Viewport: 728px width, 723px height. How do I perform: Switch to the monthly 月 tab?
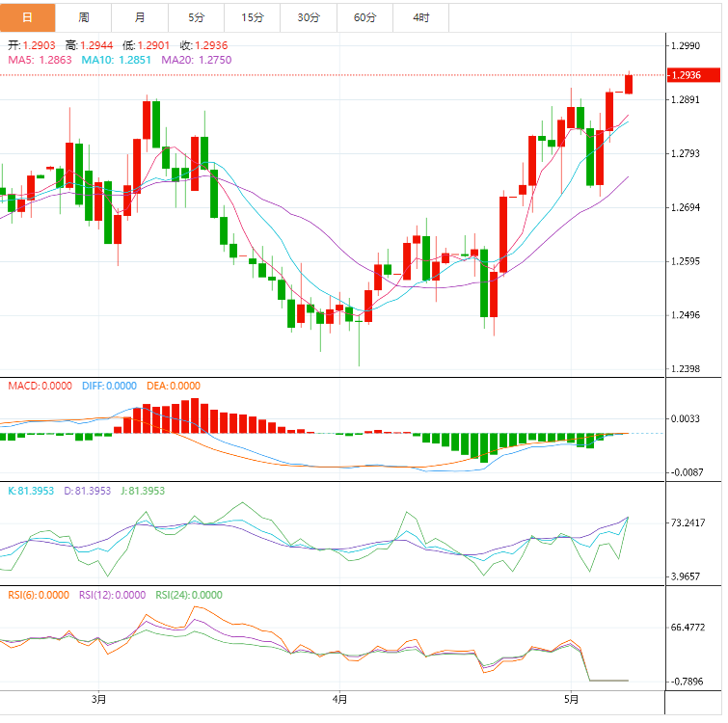140,17
